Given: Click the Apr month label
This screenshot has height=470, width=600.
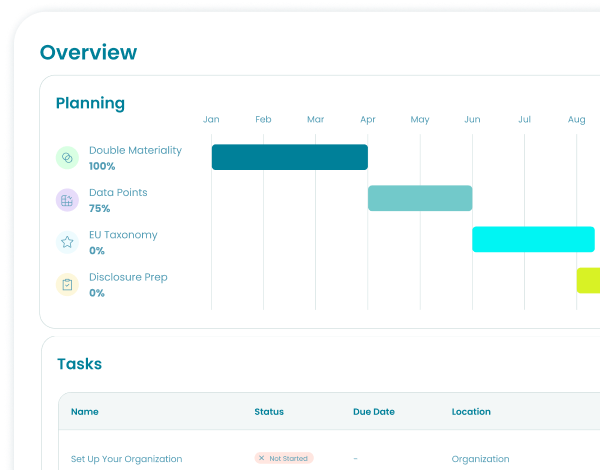Looking at the screenshot, I should pos(368,120).
